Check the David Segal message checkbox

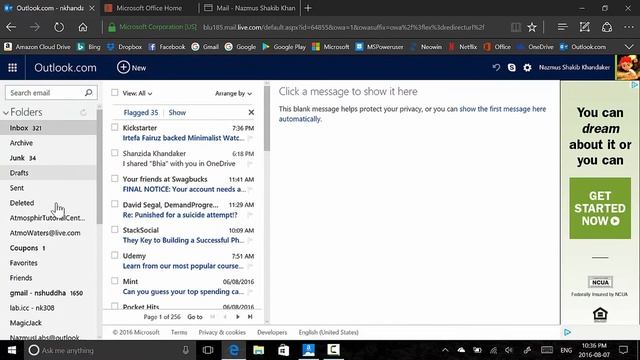[115, 204]
